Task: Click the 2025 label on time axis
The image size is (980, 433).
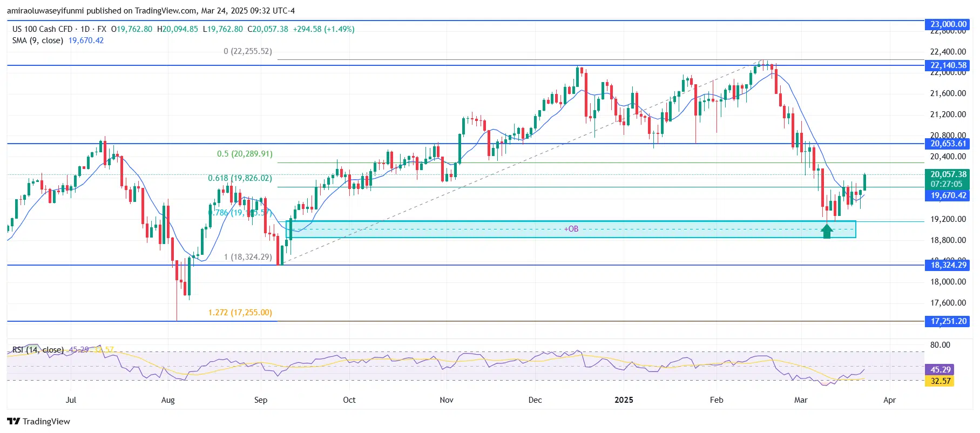Action: pyautogui.click(x=624, y=400)
